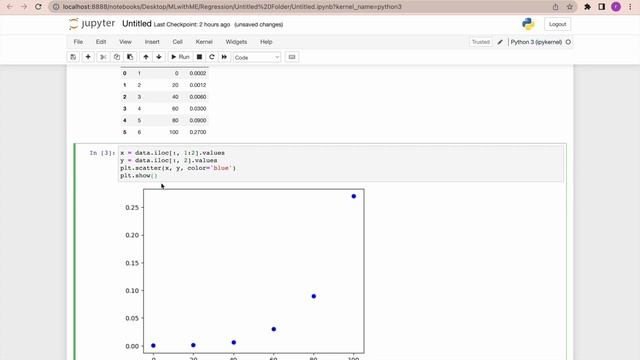Screen dimensions: 640x360
Task: Restart the kernel icon
Action: (x=211, y=57)
